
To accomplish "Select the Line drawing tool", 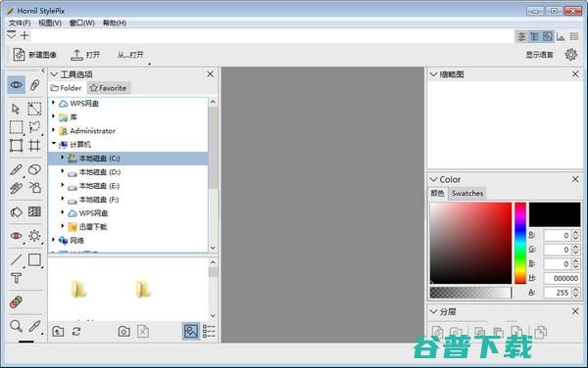I will point(16,259).
